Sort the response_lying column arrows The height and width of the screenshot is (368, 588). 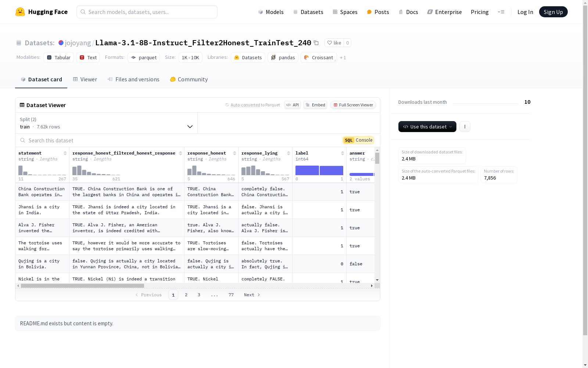pyautogui.click(x=288, y=153)
